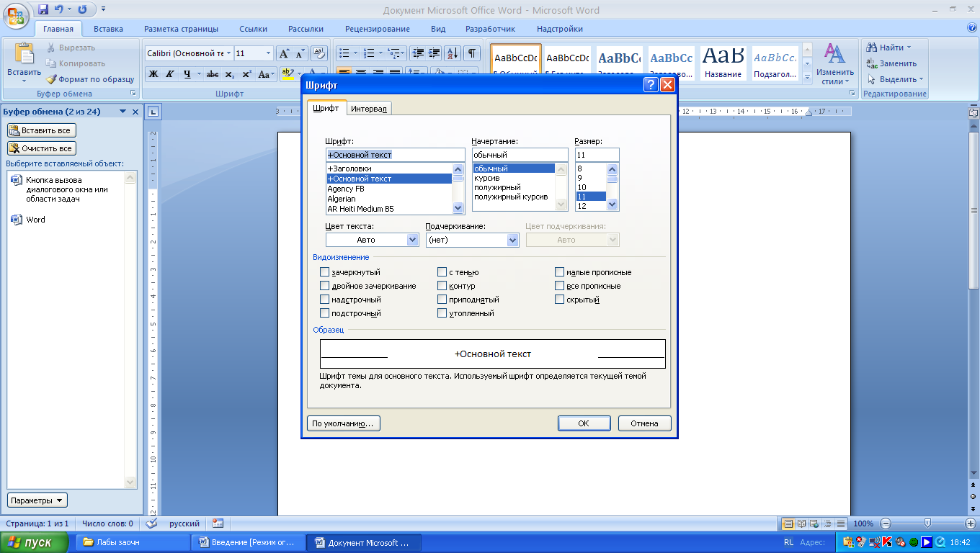The height and width of the screenshot is (553, 980).
Task: Open the Рецензирование tab
Action: tap(378, 29)
